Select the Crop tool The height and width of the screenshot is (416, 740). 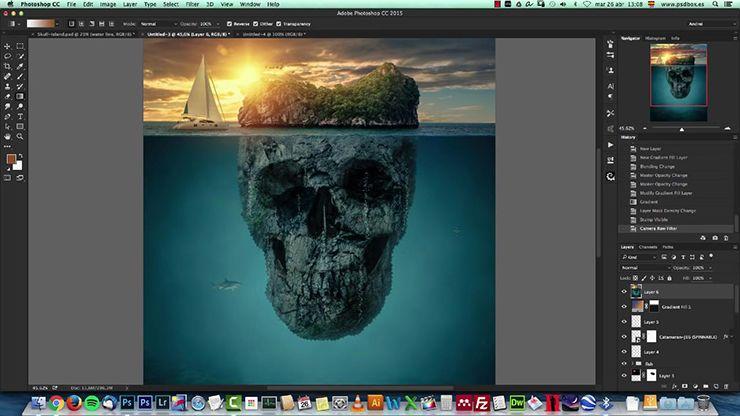(7, 66)
